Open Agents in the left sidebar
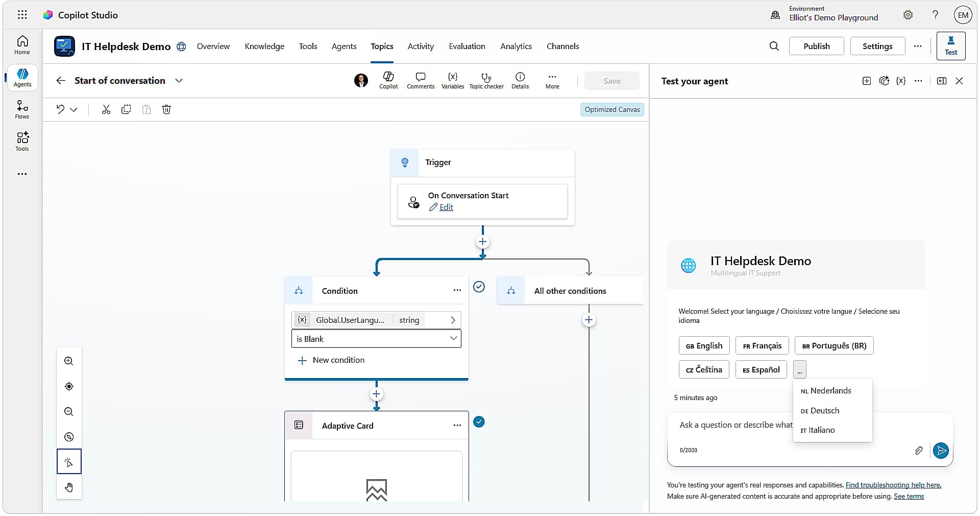The height and width of the screenshot is (516, 980). click(22, 78)
